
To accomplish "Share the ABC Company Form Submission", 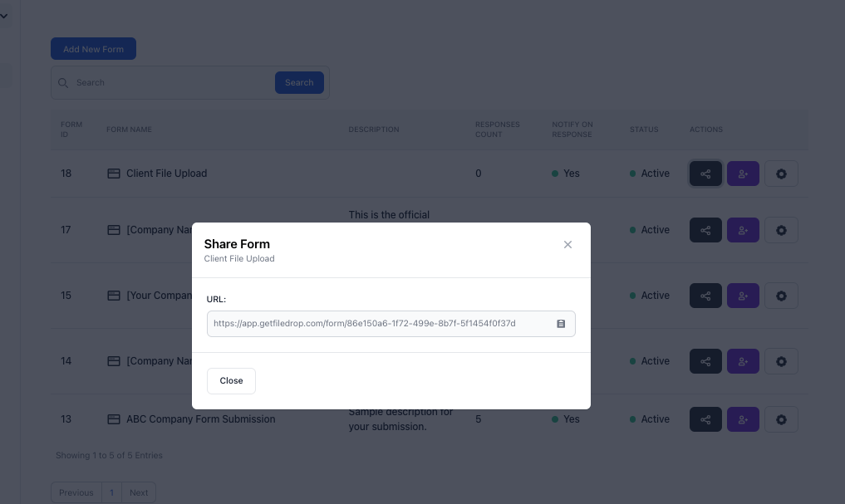I will pos(705,419).
